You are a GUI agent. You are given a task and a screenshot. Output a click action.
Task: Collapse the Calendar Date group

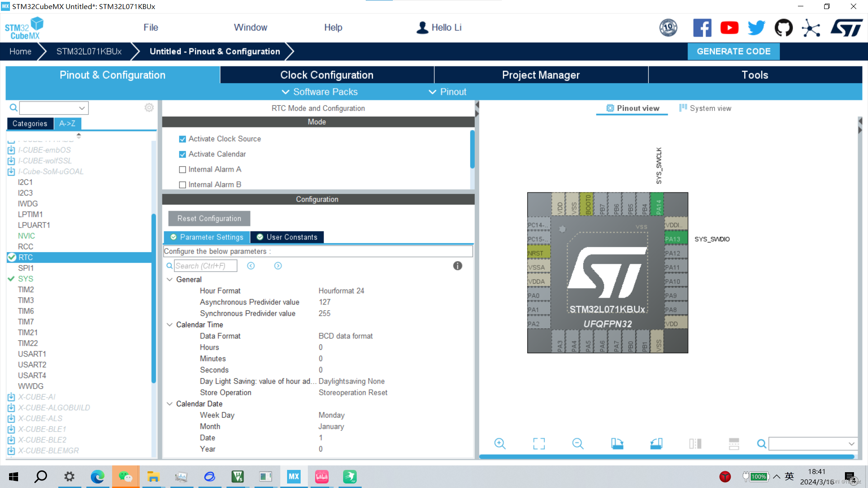170,404
